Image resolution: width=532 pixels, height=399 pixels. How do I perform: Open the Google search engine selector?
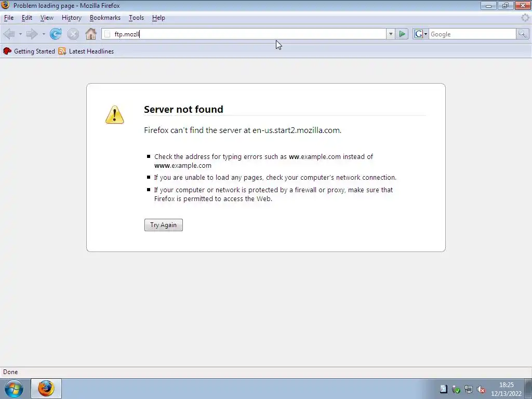[x=421, y=34]
